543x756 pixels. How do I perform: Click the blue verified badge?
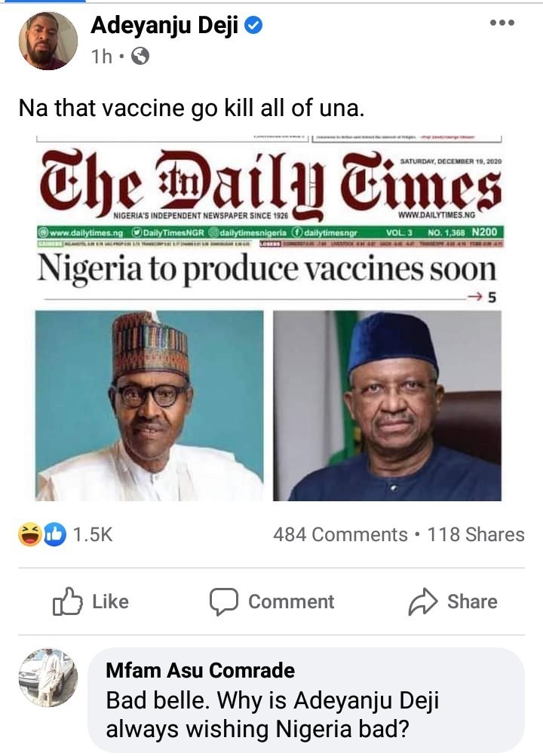254,27
